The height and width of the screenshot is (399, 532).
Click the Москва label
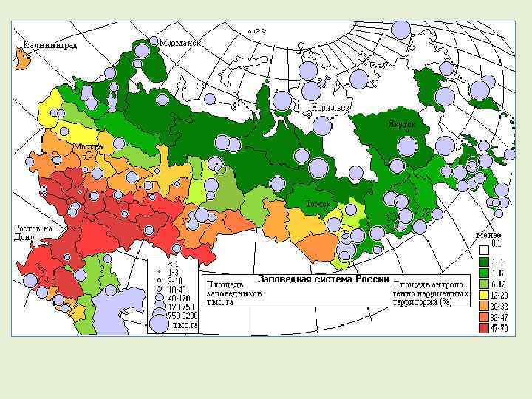pyautogui.click(x=88, y=146)
